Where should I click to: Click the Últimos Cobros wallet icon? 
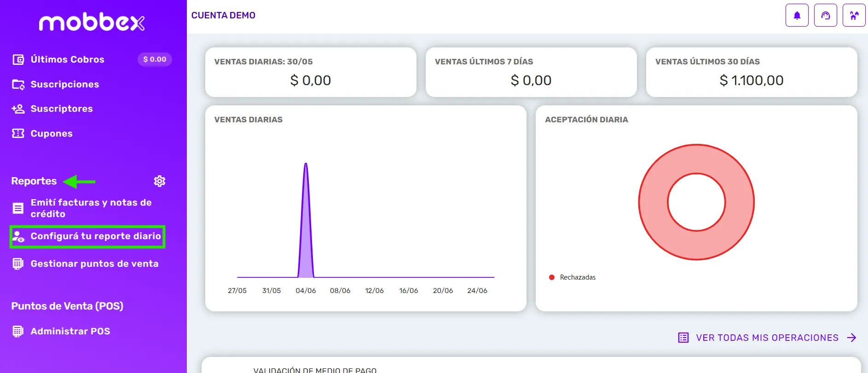coord(18,59)
